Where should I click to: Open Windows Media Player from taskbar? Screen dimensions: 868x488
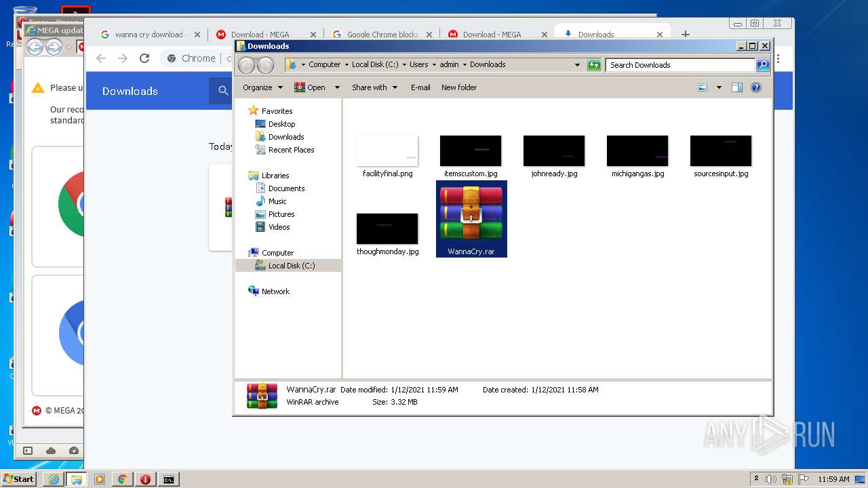[100, 479]
